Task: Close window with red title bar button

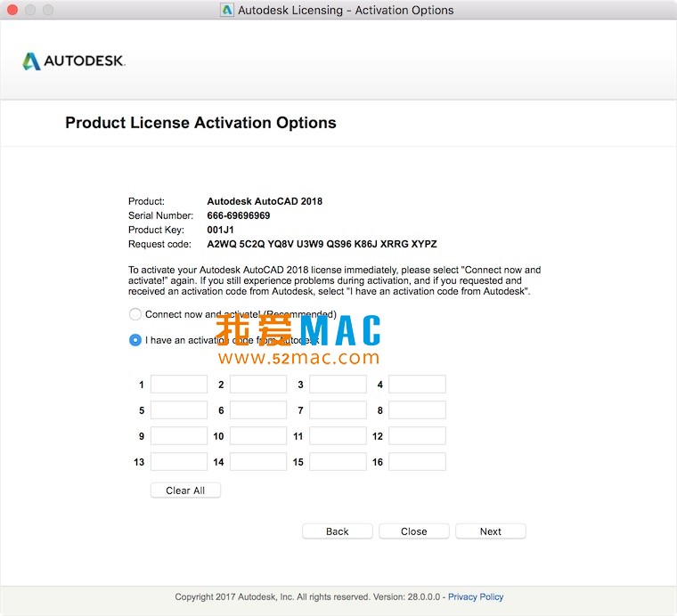Action: click(12, 10)
